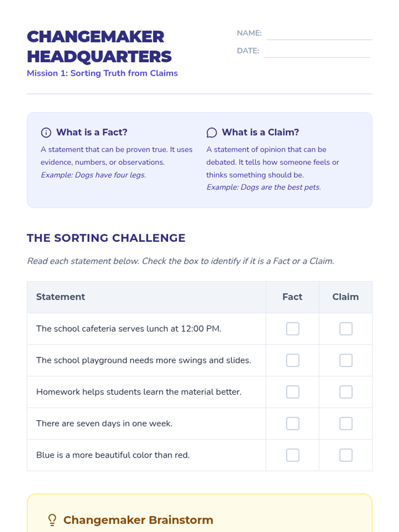Tick Fact for the homework statement
The image size is (399, 532).
[x=293, y=392]
